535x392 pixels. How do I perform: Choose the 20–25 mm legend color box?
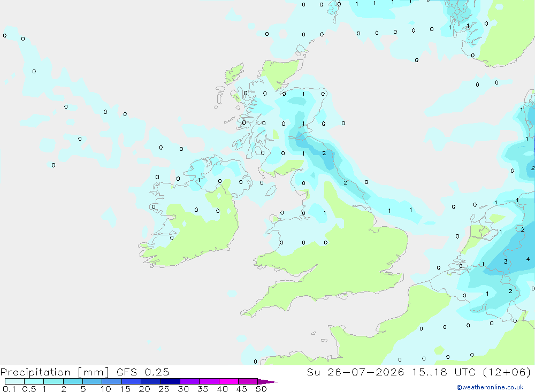pyautogui.click(x=151, y=381)
